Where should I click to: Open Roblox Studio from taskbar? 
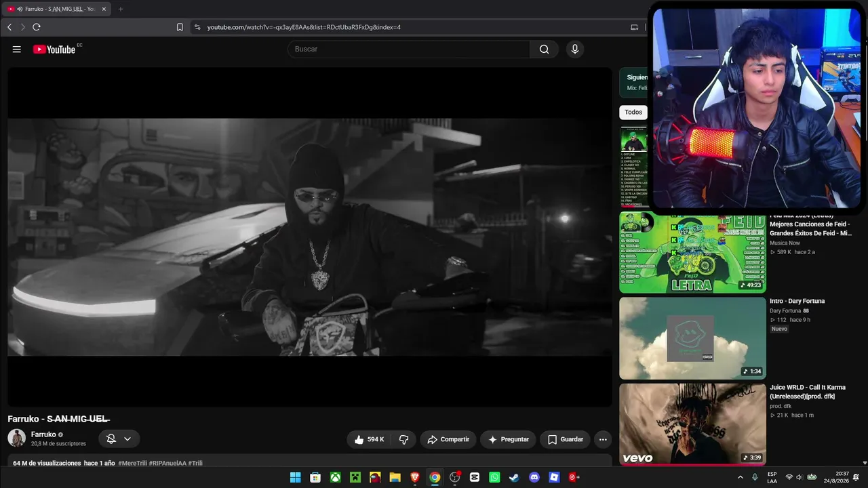tap(554, 477)
